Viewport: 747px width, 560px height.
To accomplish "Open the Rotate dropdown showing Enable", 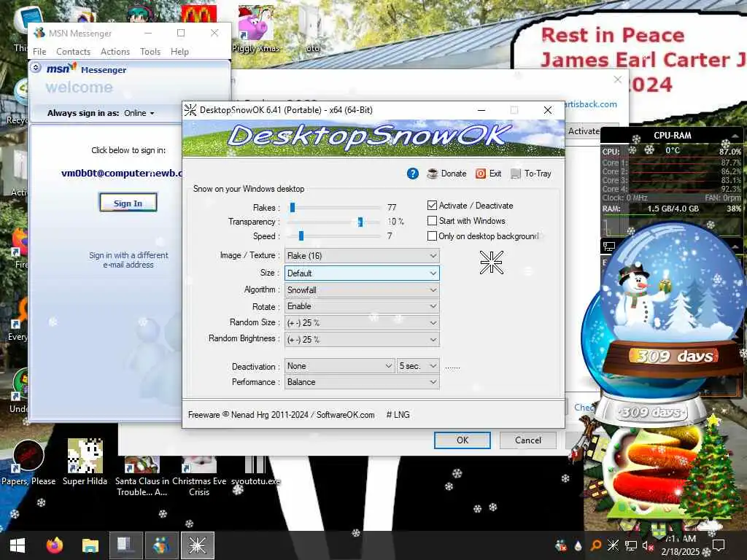I will click(x=362, y=306).
